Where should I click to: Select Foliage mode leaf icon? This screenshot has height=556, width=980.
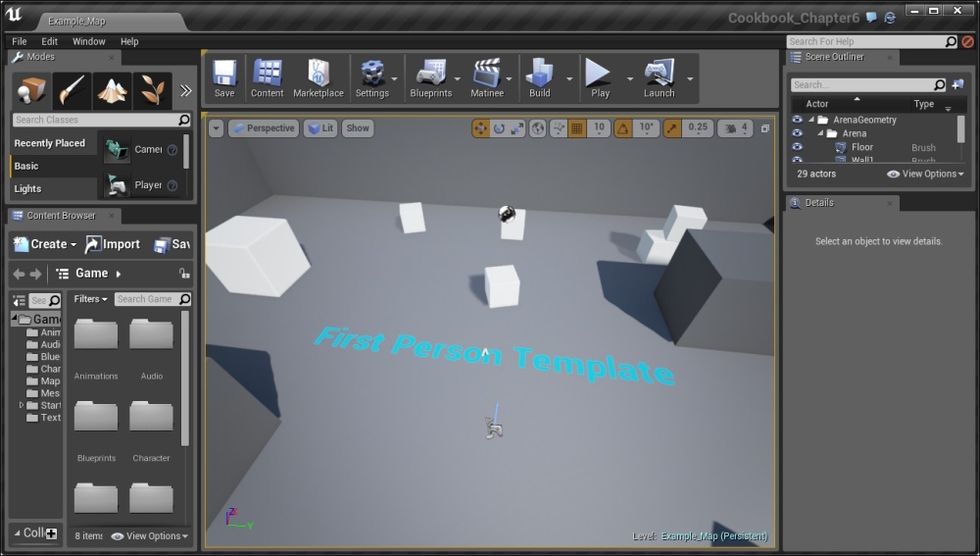[x=152, y=90]
